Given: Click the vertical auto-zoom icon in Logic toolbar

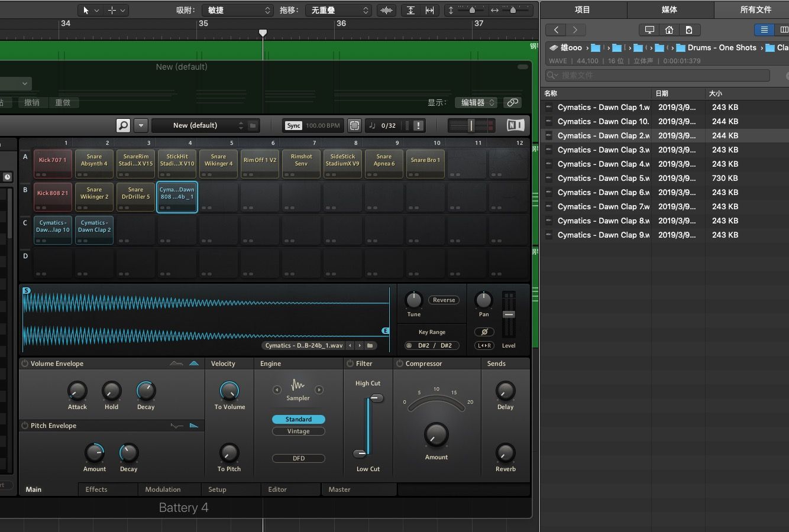Looking at the screenshot, I should click(410, 10).
